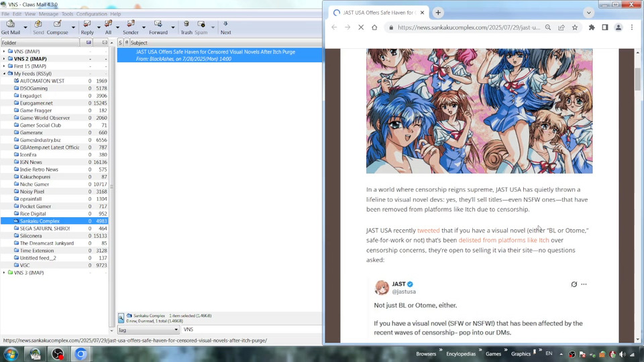Open the Browsers toolbar on the taskbar

[x=426, y=354]
